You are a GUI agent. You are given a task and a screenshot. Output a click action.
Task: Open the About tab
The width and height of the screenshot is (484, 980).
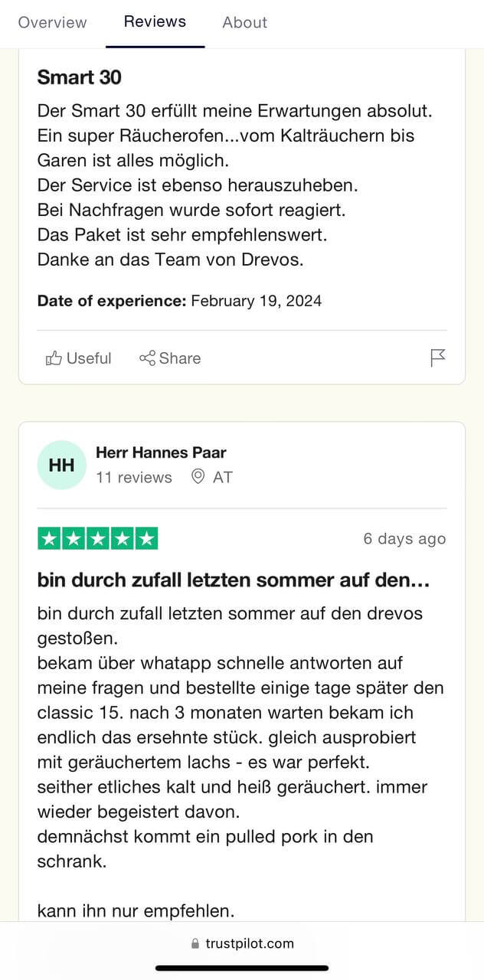245,22
